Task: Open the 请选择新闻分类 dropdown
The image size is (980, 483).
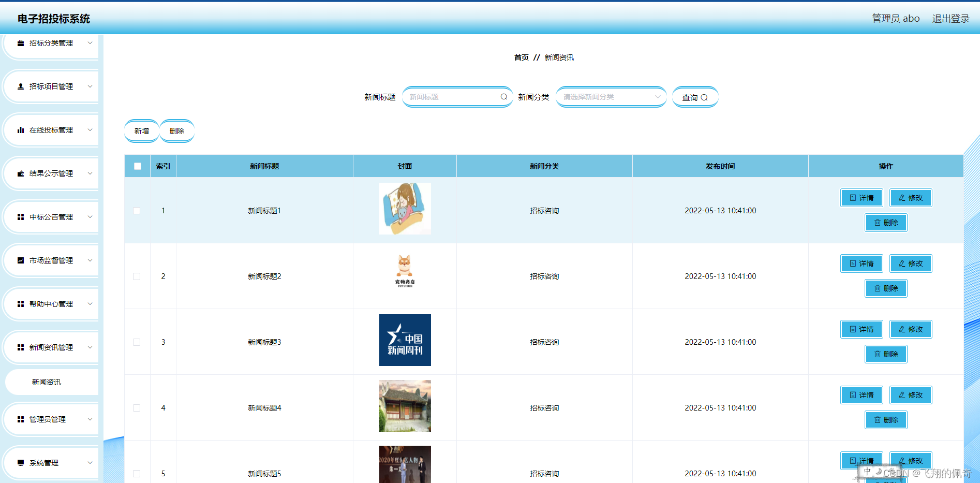Action: [611, 97]
